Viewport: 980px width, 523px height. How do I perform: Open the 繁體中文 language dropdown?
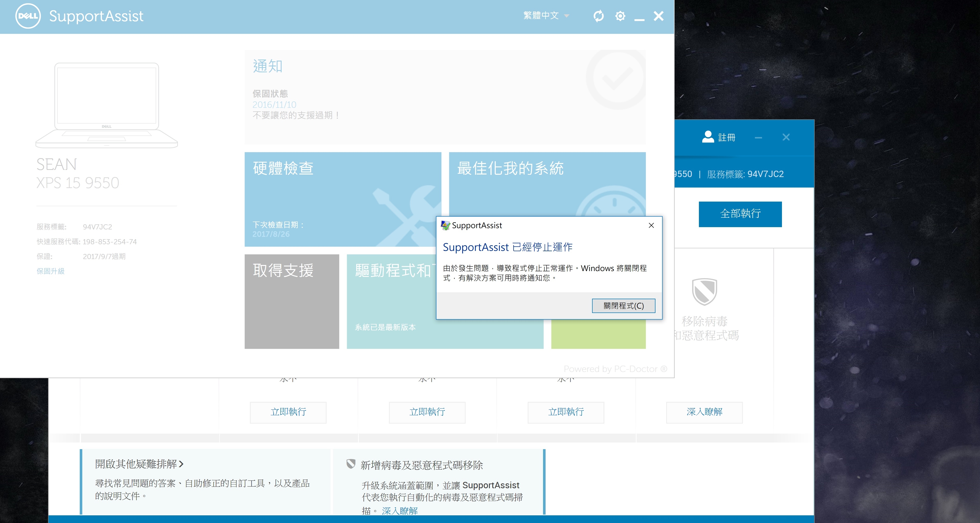(546, 16)
